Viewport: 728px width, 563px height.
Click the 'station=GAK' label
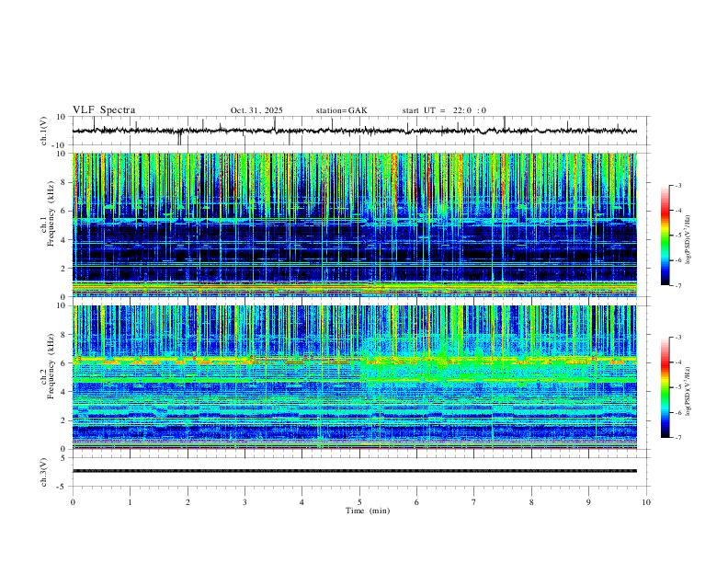[x=341, y=110]
